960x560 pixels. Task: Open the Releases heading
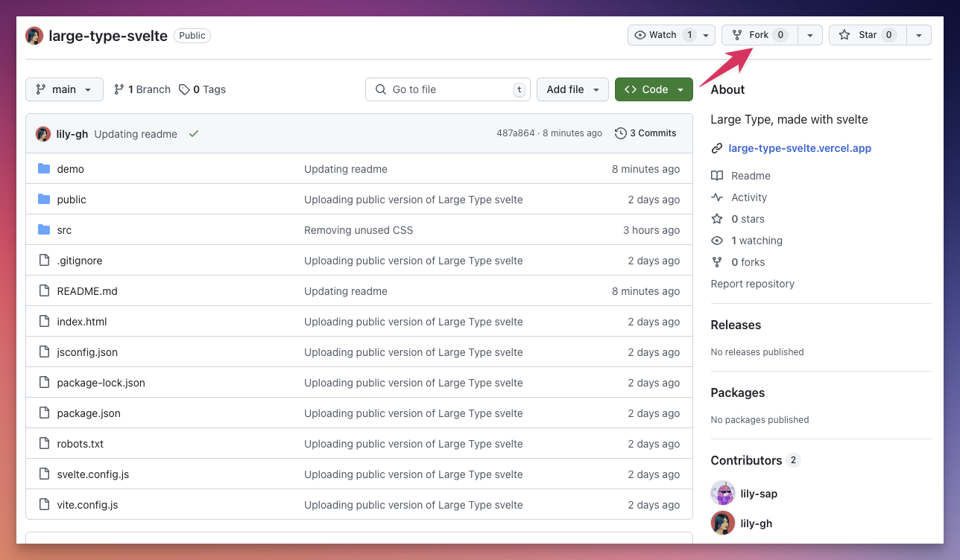click(736, 325)
